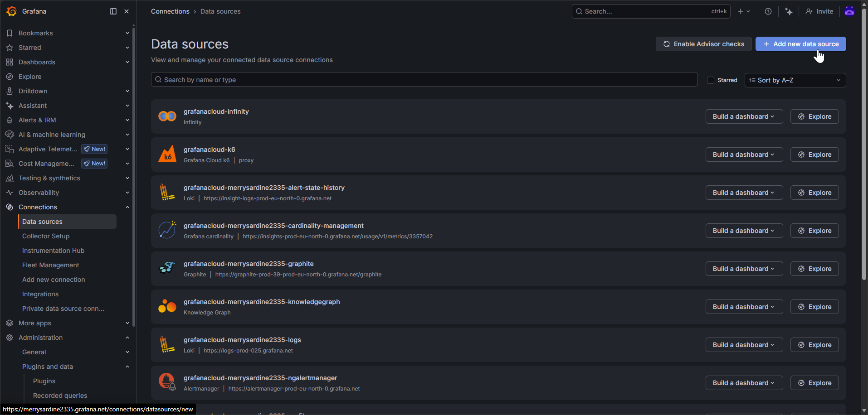Click the Explore compass icon in sidebar
The height and width of the screenshot is (415, 868).
tap(10, 77)
